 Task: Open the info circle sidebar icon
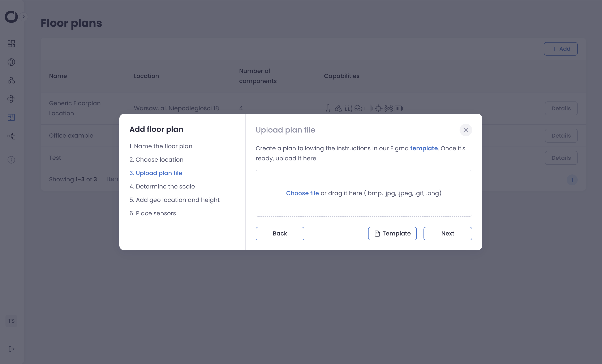[11, 160]
